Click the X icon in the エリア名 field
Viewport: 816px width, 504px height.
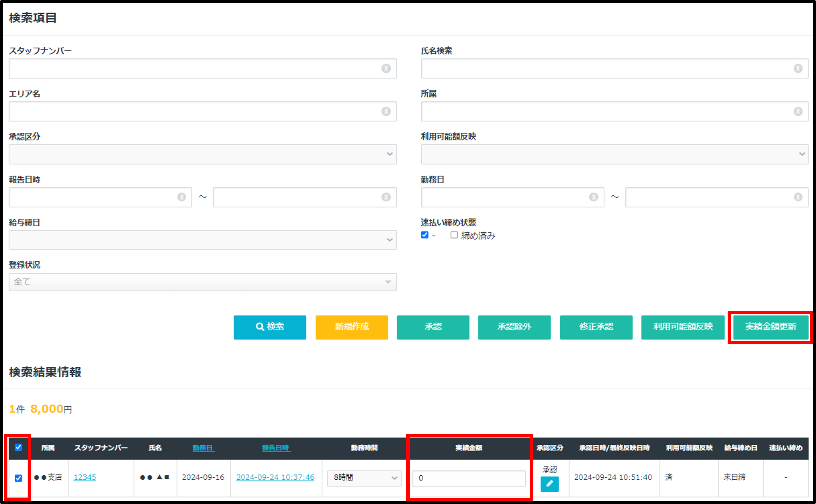[386, 111]
